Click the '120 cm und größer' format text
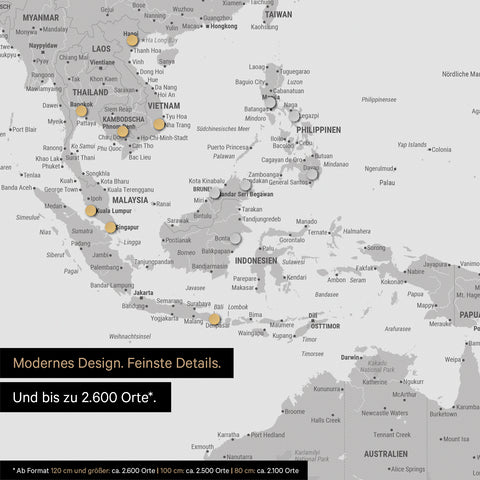This screenshot has height=480, width=480. click(80, 471)
